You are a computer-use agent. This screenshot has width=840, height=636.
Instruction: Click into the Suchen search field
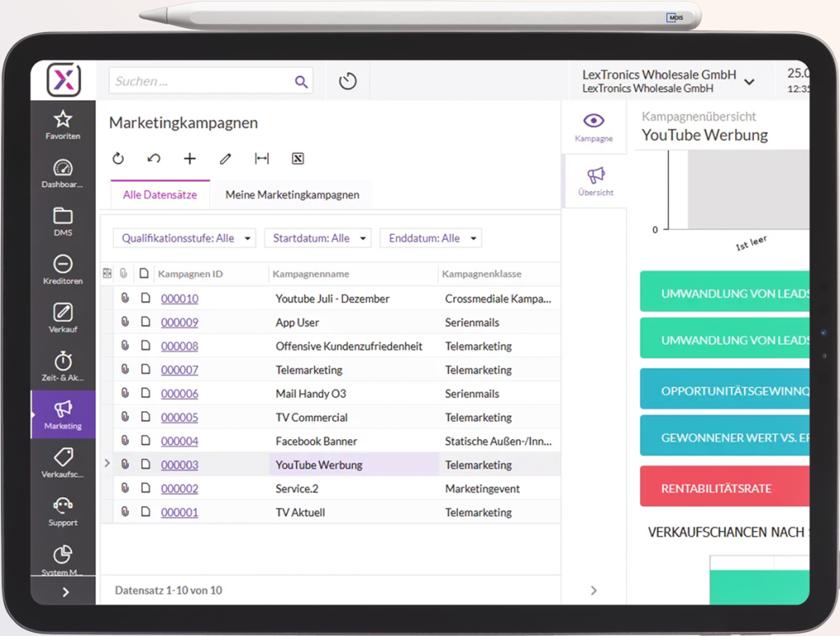[x=201, y=81]
